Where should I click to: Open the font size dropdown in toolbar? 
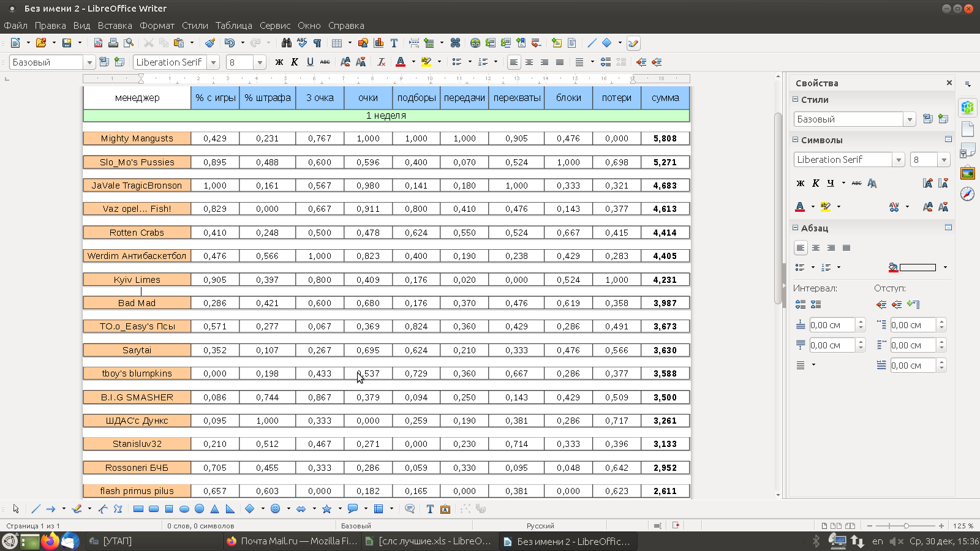260,62
